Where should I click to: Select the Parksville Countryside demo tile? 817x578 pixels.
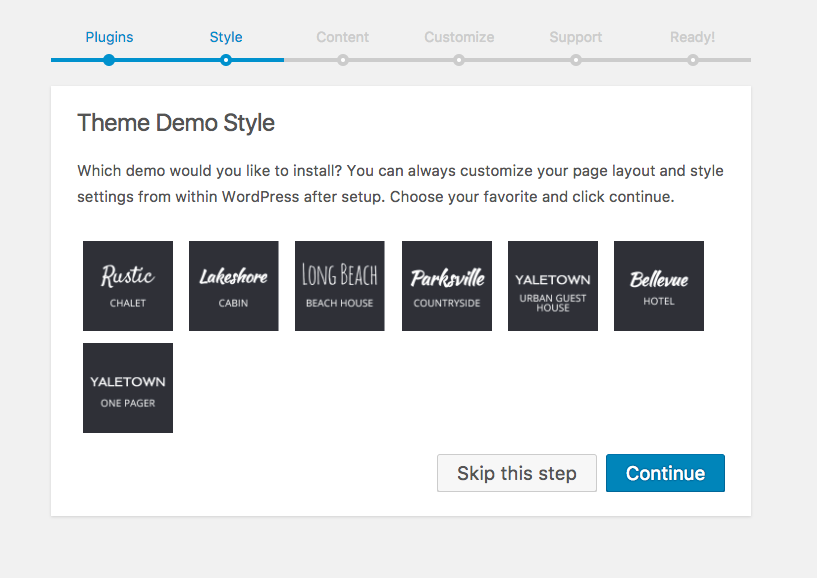coord(447,286)
